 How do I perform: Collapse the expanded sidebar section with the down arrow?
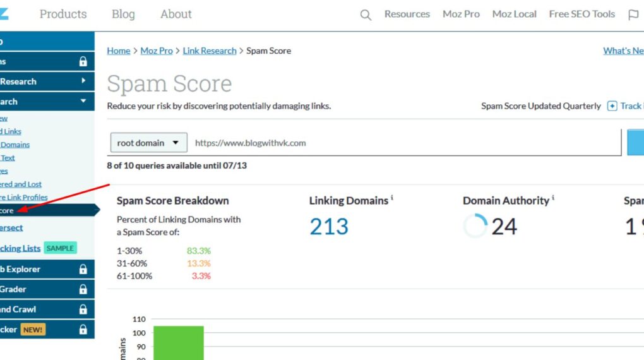tap(83, 101)
